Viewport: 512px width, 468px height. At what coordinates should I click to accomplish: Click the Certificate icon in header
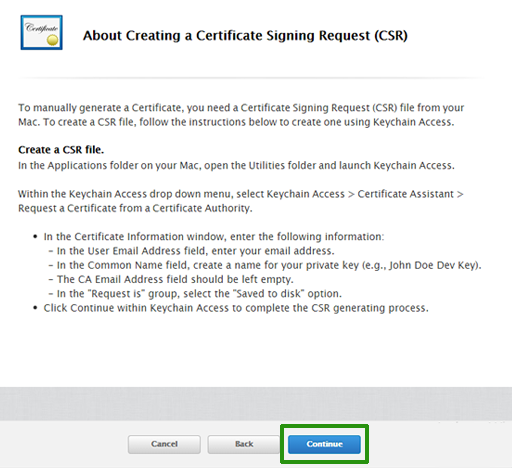tap(42, 32)
